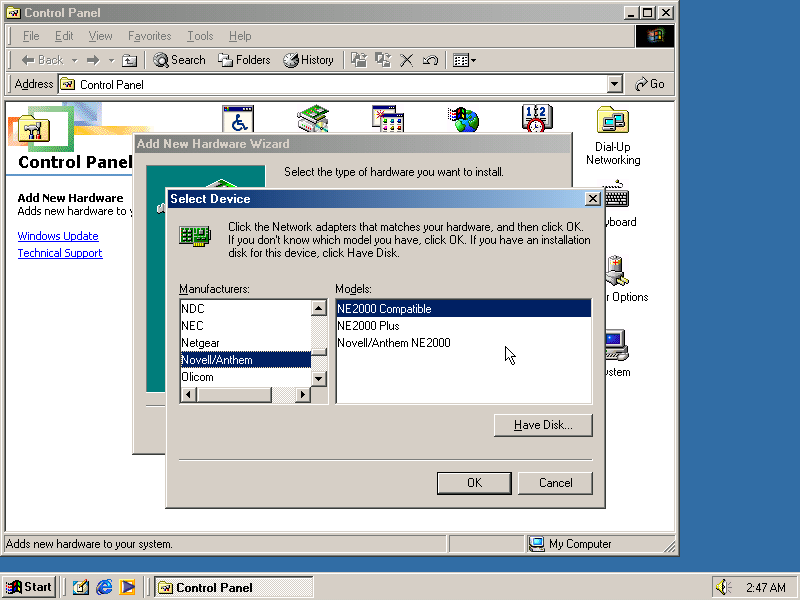This screenshot has width=800, height=600.
Task: Click the Have Disk button
Action: [x=543, y=425]
